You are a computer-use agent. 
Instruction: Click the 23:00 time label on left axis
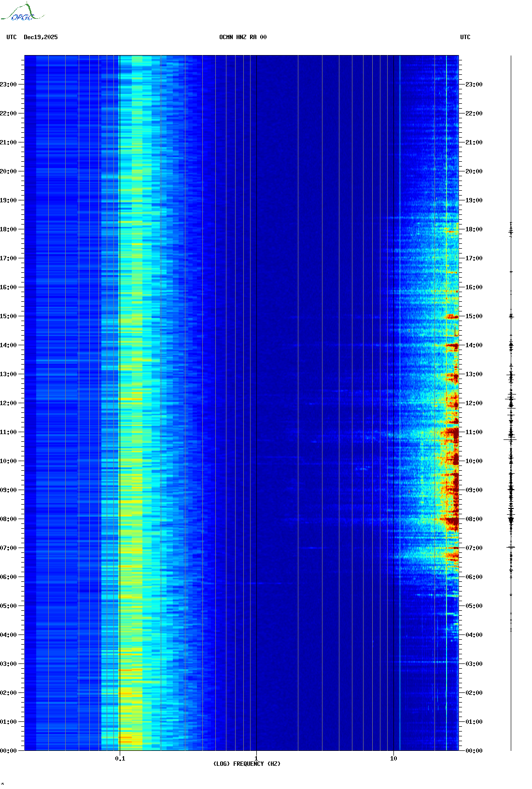(x=8, y=85)
